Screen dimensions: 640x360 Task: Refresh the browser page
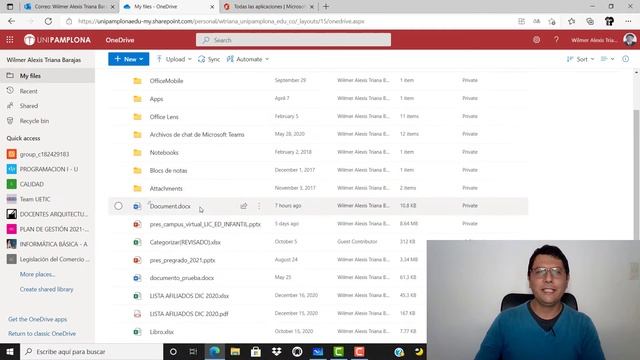pyautogui.click(x=48, y=21)
